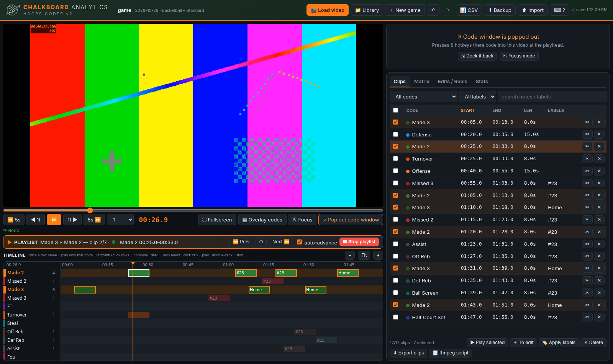Step back one frame
This screenshot has height=364, width=613.
click(x=36, y=220)
